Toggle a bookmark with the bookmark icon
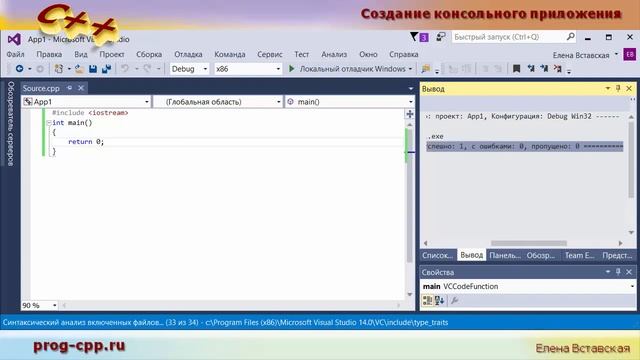The height and width of the screenshot is (360, 640). (516, 69)
